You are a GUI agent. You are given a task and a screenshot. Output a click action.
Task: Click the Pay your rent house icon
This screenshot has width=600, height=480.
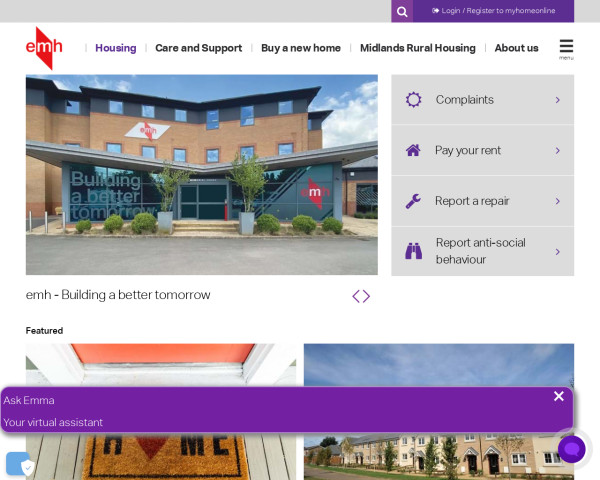pos(413,150)
